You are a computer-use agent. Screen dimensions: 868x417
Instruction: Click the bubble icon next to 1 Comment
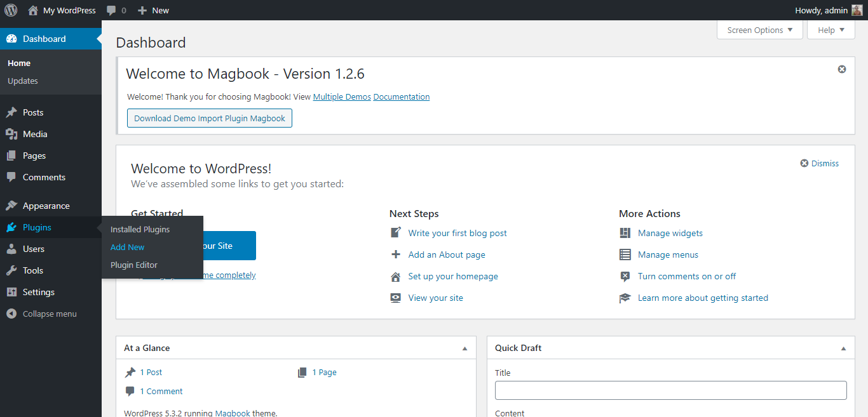[x=130, y=392]
